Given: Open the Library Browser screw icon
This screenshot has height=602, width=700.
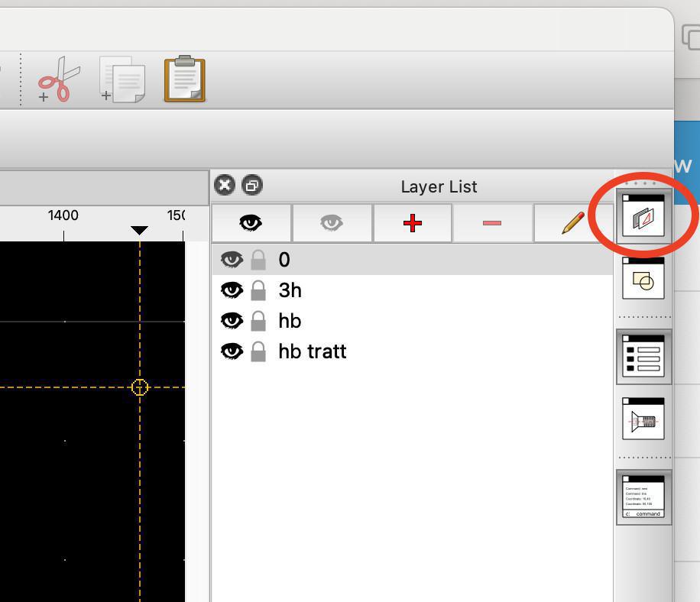Looking at the screenshot, I should [643, 419].
